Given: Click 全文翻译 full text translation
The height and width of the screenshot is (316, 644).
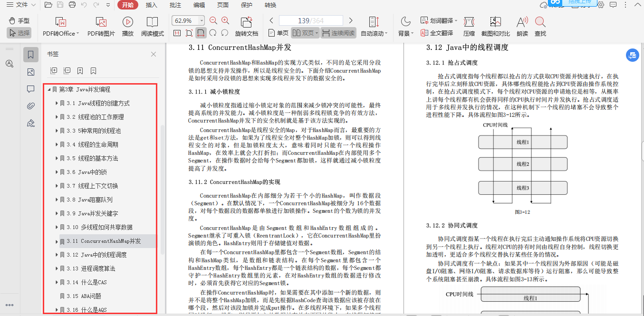Looking at the screenshot, I should coord(437,33).
